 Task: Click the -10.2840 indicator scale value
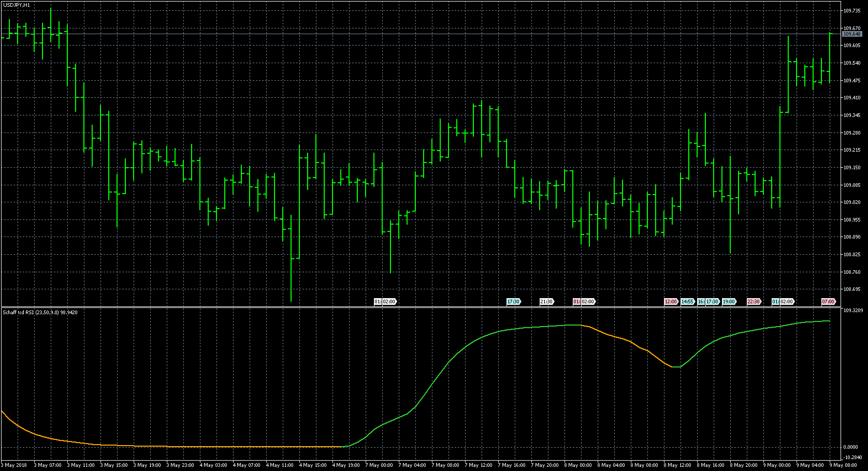[x=852, y=458]
